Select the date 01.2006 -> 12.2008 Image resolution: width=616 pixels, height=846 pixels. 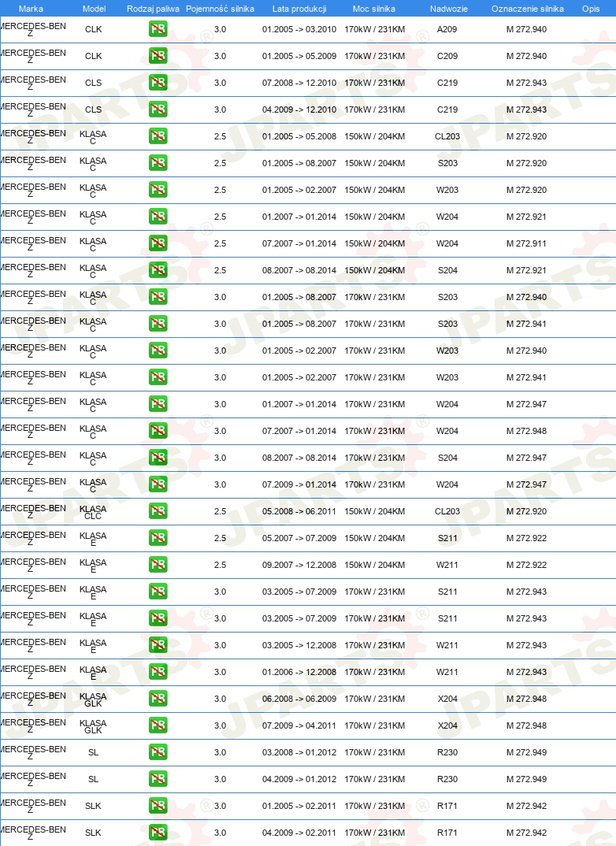[299, 672]
